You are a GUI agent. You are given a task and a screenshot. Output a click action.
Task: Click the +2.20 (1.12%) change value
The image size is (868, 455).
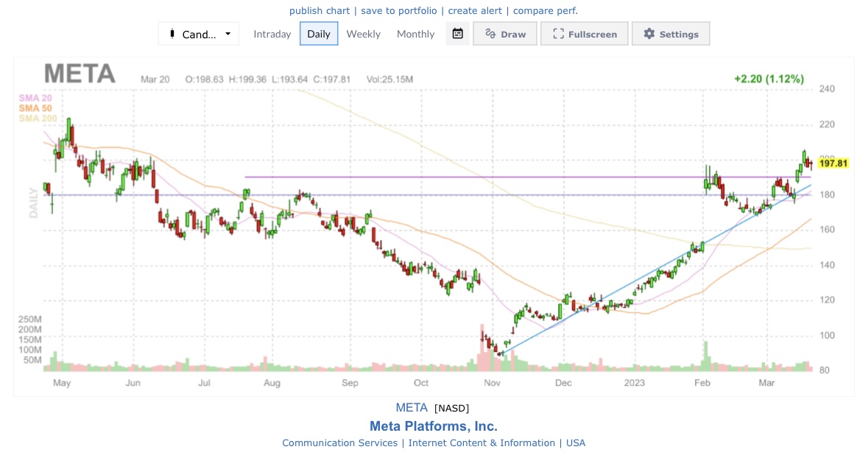click(x=769, y=79)
